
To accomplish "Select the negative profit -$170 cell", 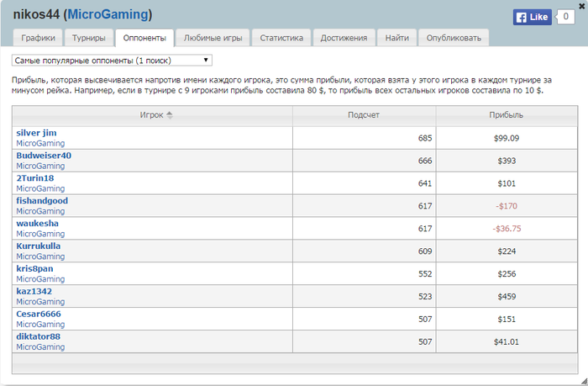I will coord(507,206).
